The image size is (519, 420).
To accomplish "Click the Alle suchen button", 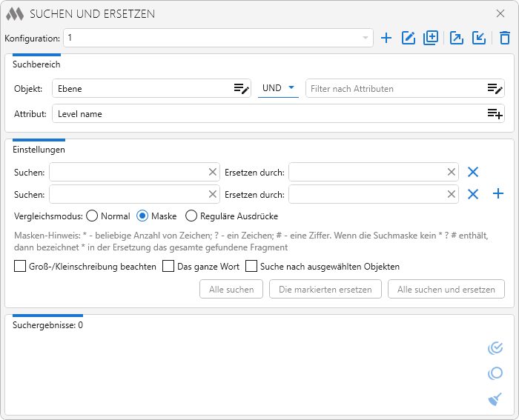I will 231,289.
